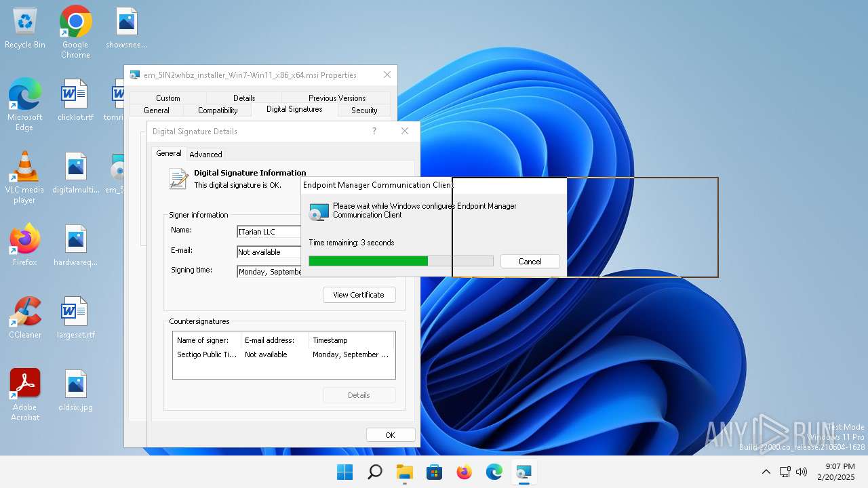
Task: Open the General tab in Properties window
Action: (157, 110)
